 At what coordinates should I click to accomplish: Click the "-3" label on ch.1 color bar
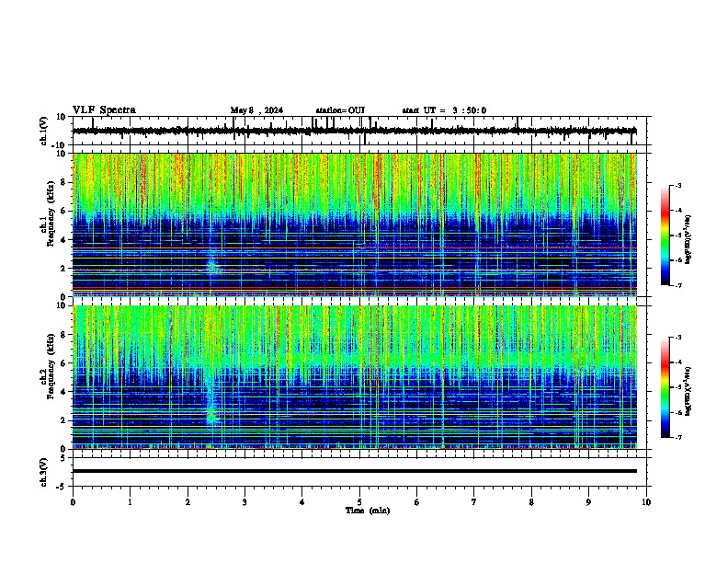677,185
